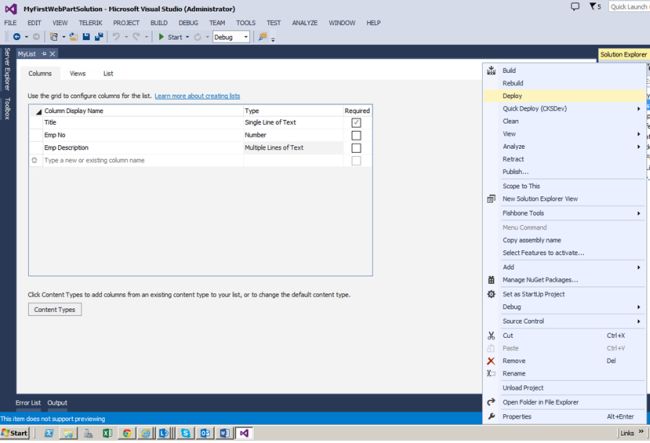Expand the Add submenu in context menu
Viewport: 650px width, 443px height.
639,267
